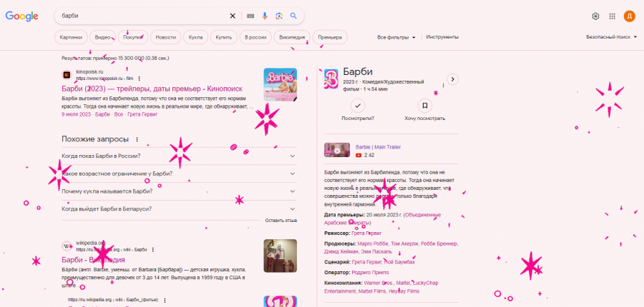Viewport: 644px width, 307px height.
Task: Click the magnifier search button
Action: (x=293, y=16)
